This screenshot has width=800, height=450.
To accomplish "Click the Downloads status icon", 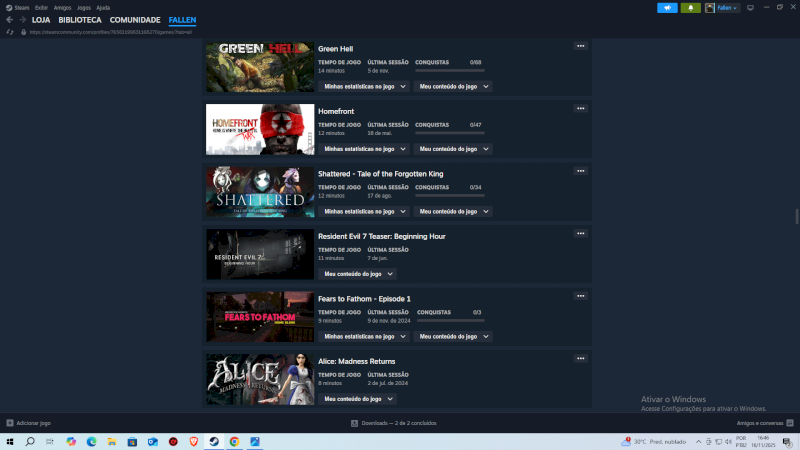I will point(355,423).
